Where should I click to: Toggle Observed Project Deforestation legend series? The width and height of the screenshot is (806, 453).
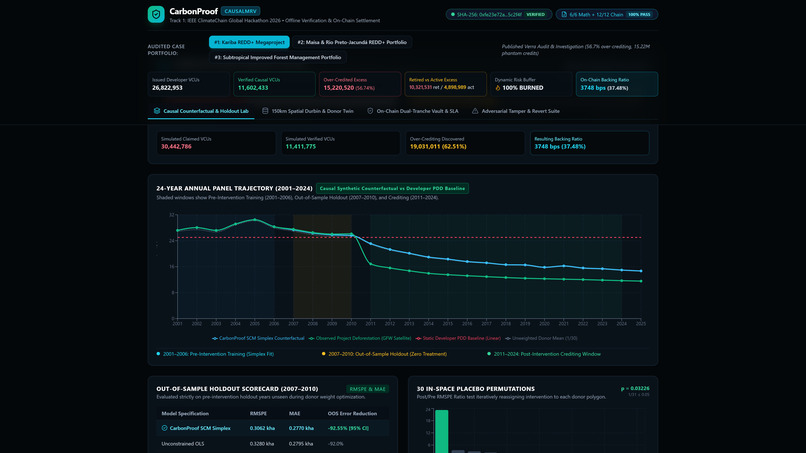pyautogui.click(x=360, y=338)
